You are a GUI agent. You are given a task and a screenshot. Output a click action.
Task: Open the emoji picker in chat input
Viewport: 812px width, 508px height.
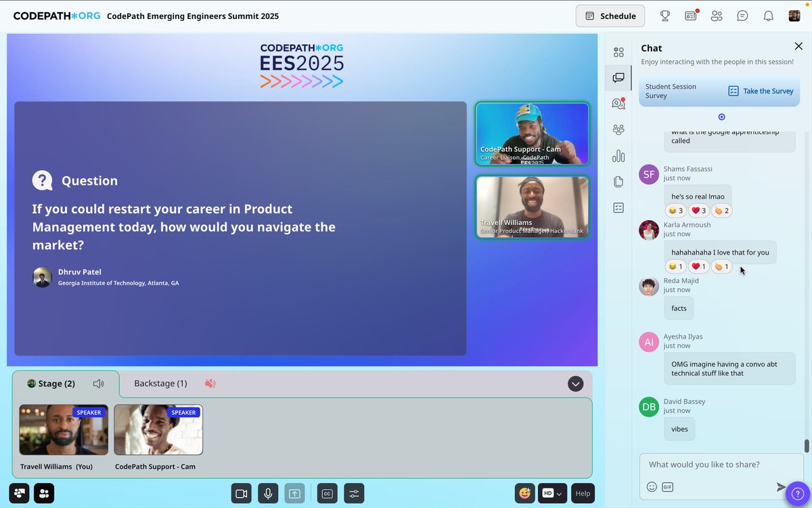point(652,487)
